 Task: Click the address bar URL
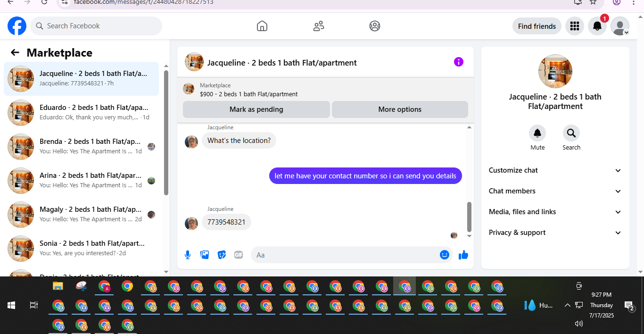point(144,2)
